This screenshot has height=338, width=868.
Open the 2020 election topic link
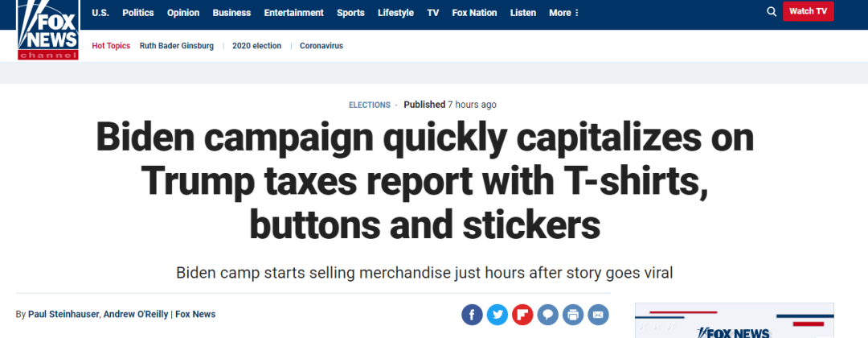click(257, 46)
